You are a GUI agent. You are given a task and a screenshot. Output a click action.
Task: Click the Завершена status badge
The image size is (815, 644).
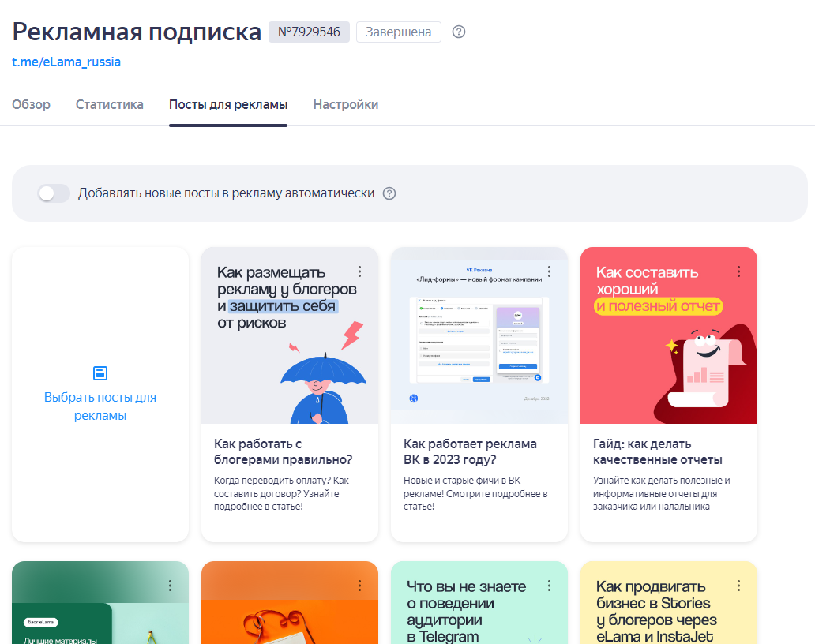pyautogui.click(x=399, y=32)
